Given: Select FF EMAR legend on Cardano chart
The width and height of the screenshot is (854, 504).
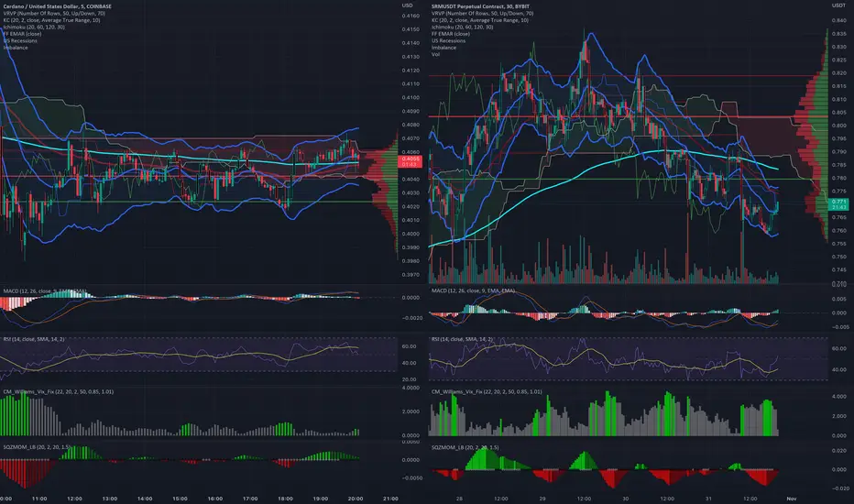Looking at the screenshot, I should click(x=22, y=34).
